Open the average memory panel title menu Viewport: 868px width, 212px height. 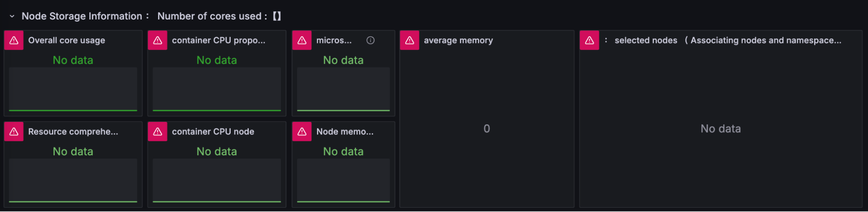click(458, 40)
